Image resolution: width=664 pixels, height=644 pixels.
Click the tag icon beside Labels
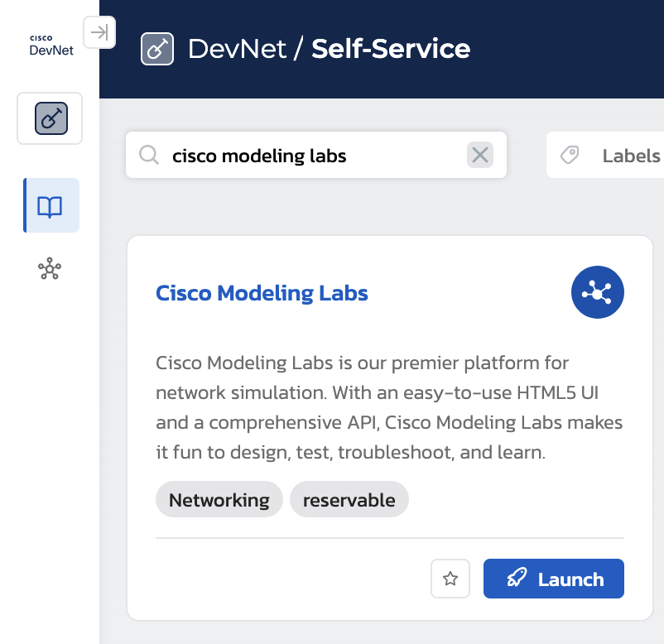[570, 156]
